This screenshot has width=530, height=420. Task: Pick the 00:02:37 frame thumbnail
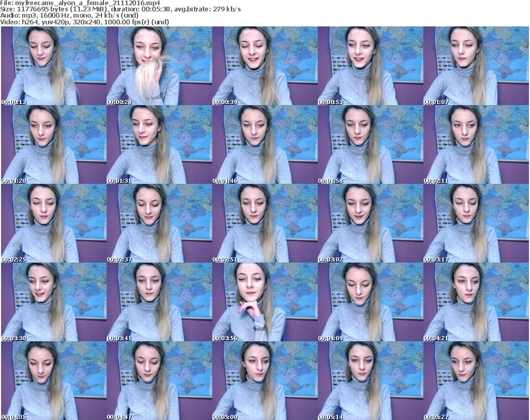[x=159, y=223]
